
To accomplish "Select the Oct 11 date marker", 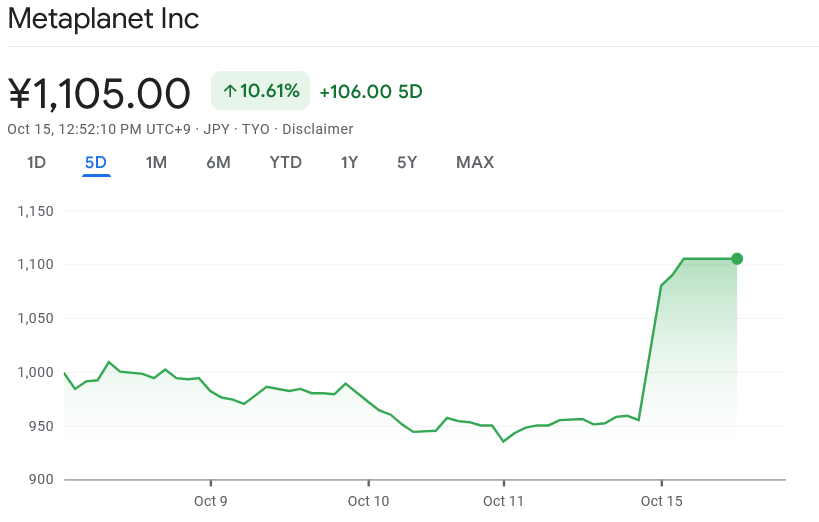I will tap(504, 501).
